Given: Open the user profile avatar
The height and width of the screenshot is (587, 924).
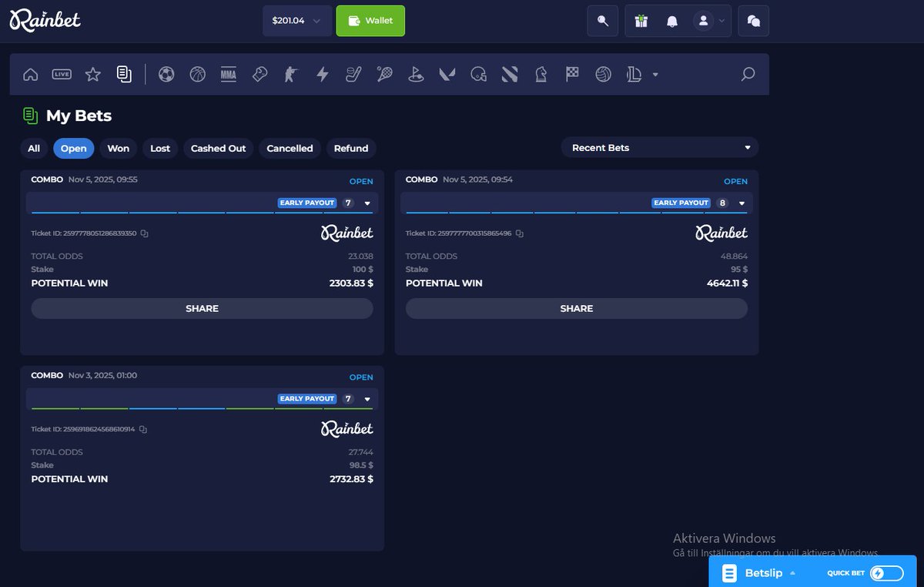Looking at the screenshot, I should click(703, 21).
